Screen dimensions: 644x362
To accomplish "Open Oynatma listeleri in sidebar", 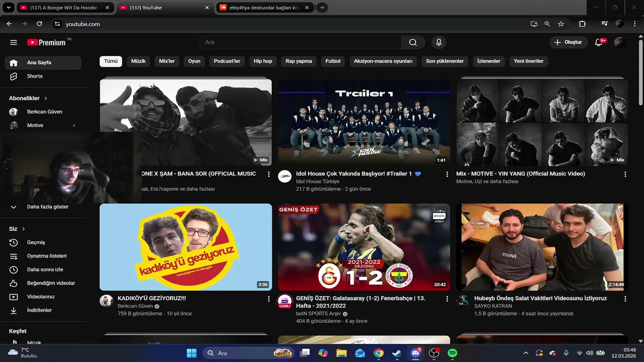I will tap(43, 256).
